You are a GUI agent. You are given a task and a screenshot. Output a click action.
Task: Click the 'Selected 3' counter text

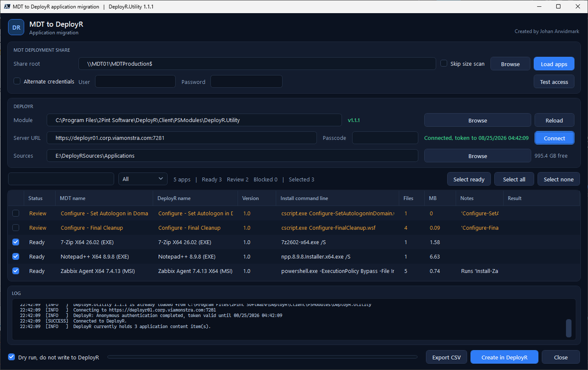tap(301, 180)
